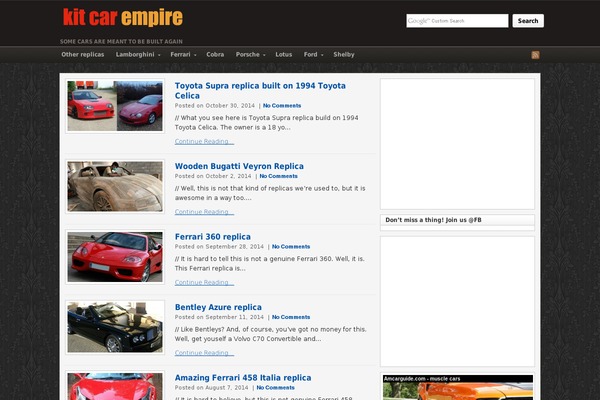Expand the Ferrari dropdown menu

pyautogui.click(x=183, y=54)
